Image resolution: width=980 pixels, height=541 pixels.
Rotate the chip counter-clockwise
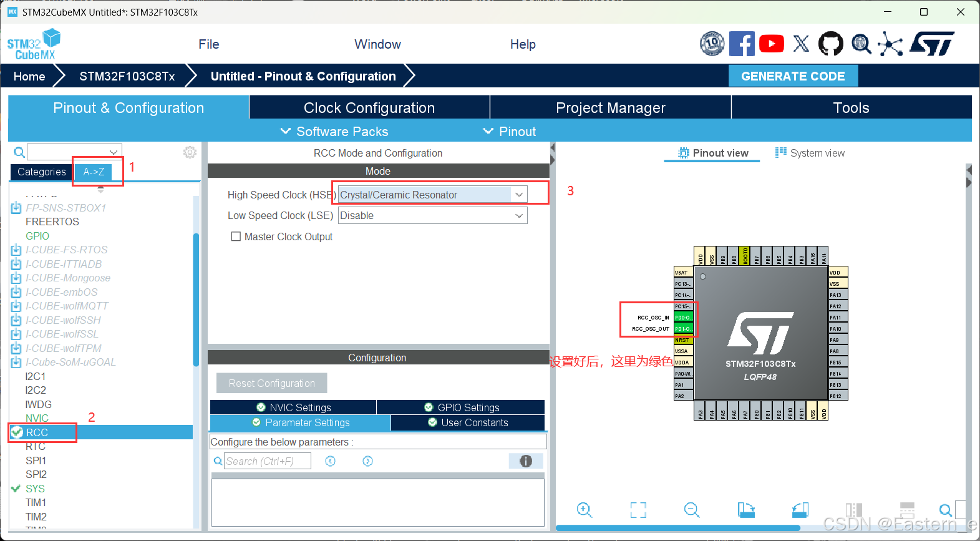click(x=800, y=510)
